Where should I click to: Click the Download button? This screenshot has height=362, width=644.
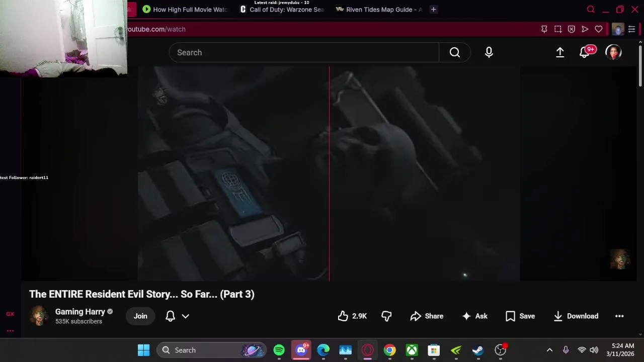pos(576,316)
